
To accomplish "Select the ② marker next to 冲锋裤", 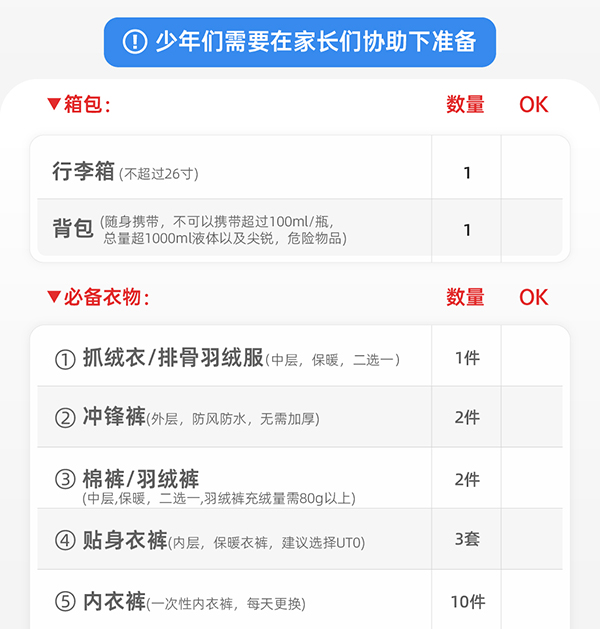I will [65, 418].
